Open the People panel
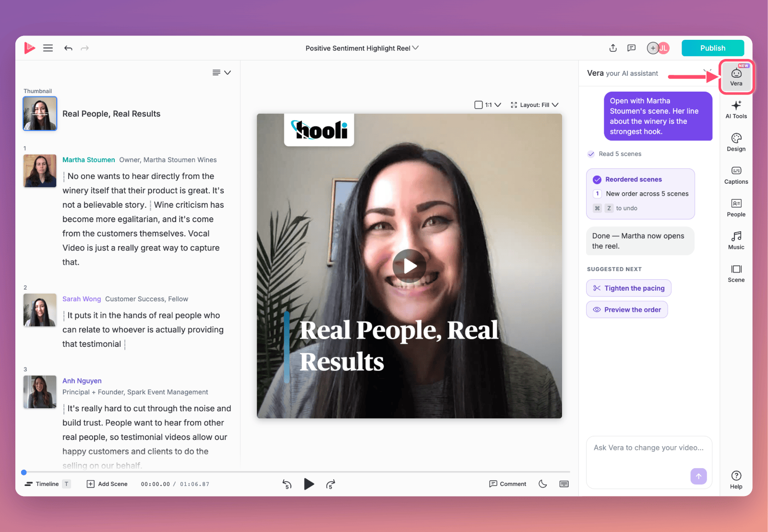The height and width of the screenshot is (532, 768). (x=736, y=208)
